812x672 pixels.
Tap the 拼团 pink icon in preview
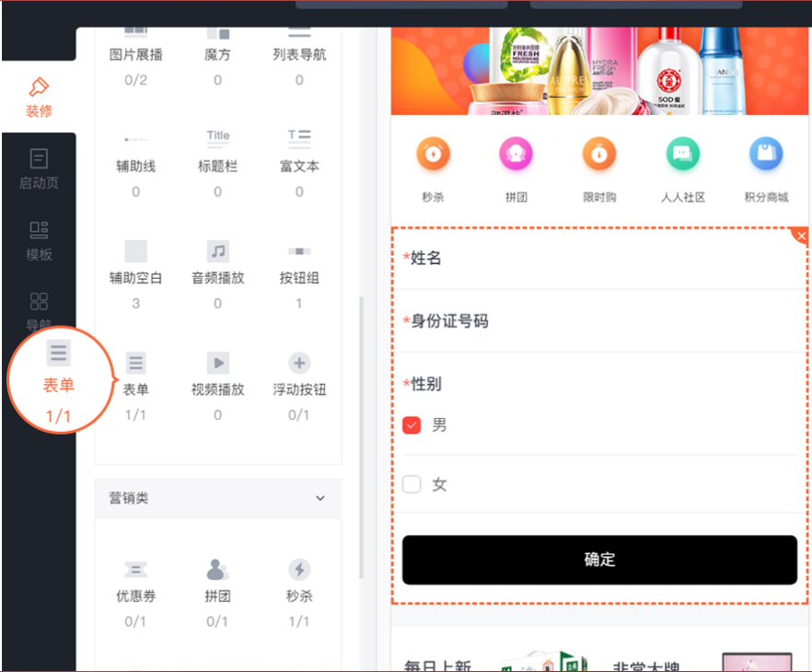[x=516, y=154]
